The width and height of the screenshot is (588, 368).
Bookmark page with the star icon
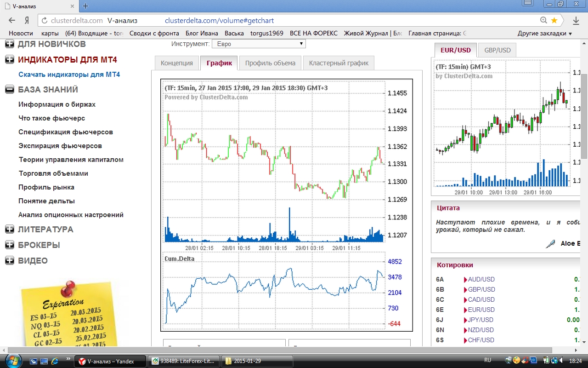554,20
